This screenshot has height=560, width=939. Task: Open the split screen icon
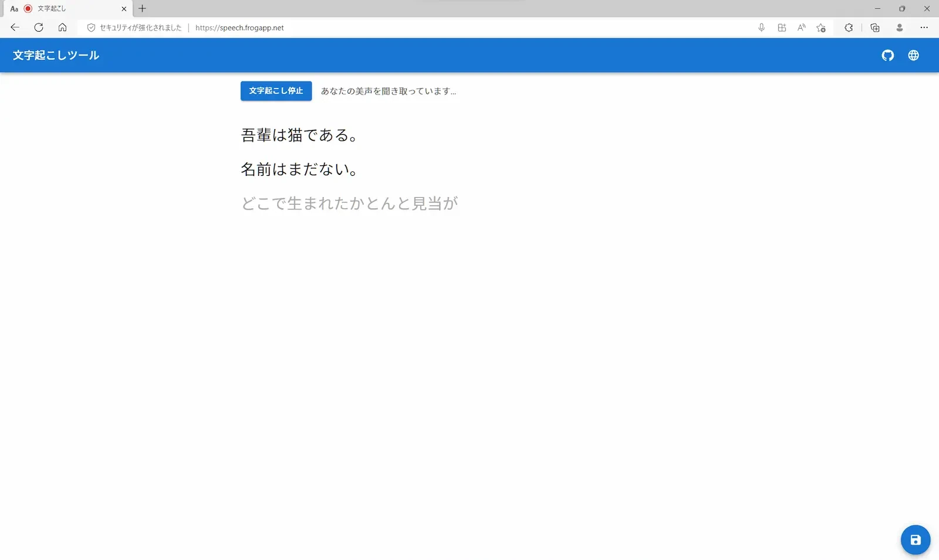click(x=781, y=28)
